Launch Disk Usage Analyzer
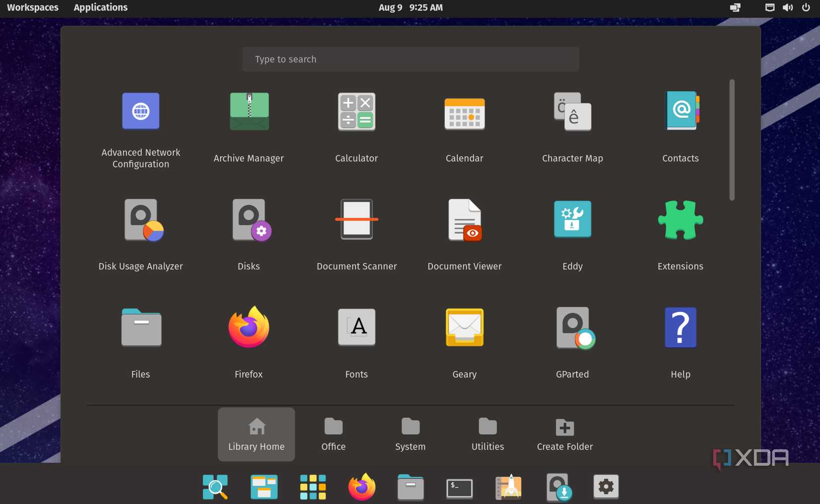Viewport: 820px width, 504px height. [141, 220]
